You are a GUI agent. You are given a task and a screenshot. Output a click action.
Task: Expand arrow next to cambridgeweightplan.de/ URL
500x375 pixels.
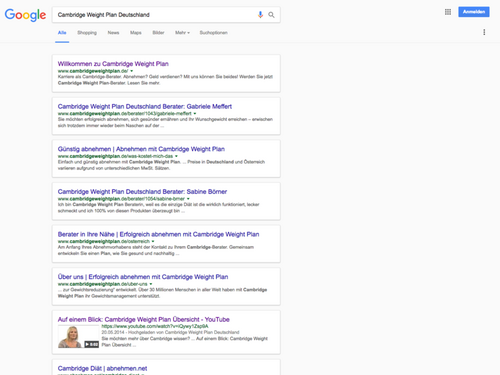pyautogui.click(x=132, y=71)
